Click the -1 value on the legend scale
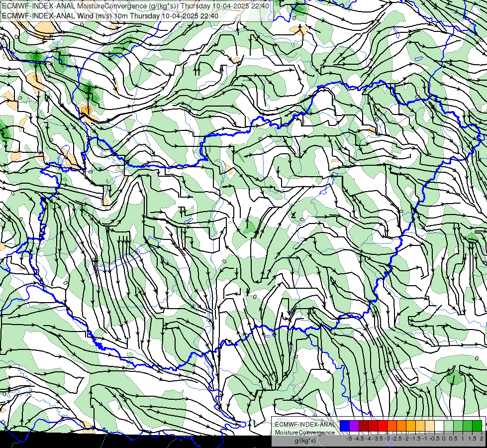Screen dimensions: 487x448 (x=425, y=439)
